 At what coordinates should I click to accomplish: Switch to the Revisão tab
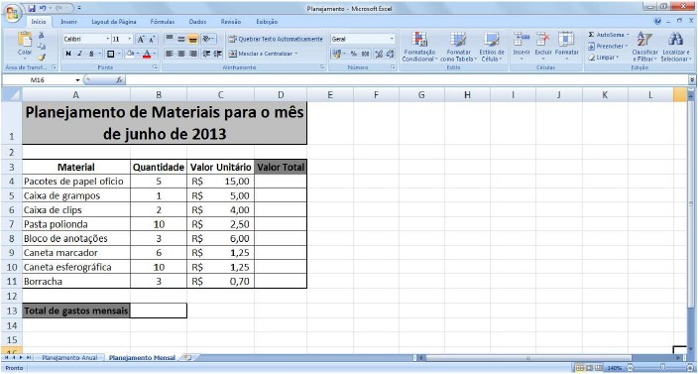pos(231,21)
